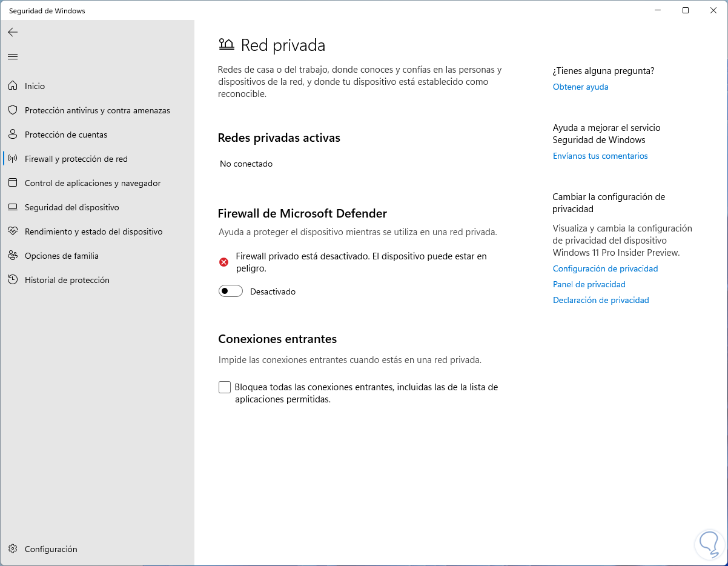Click ¿Tienes alguna pregunta? heading

coord(603,71)
